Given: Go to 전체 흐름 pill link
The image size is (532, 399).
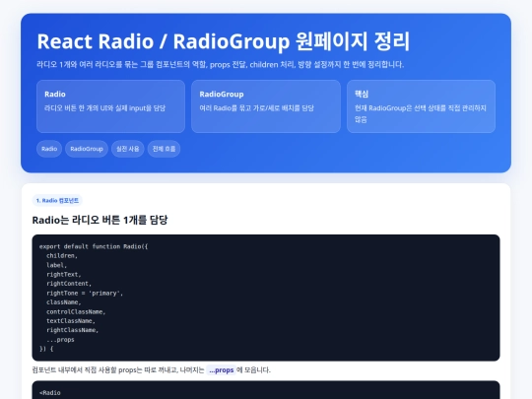Looking at the screenshot, I should point(164,149).
